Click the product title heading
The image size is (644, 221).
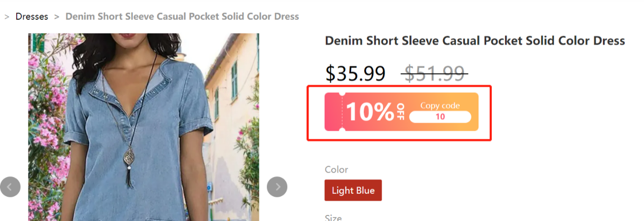[474, 41]
